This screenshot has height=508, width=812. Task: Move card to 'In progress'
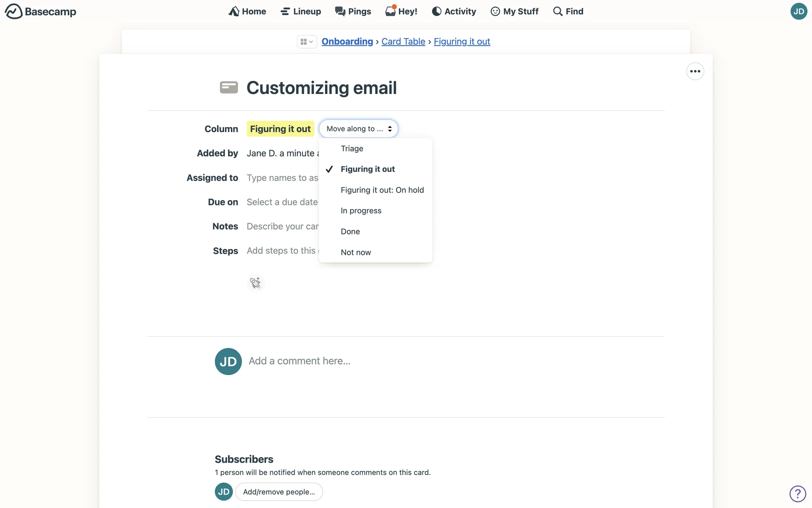coord(361,211)
